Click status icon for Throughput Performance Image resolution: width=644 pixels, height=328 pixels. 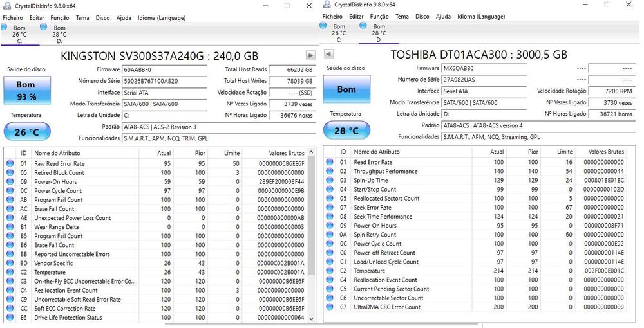[x=329, y=171]
